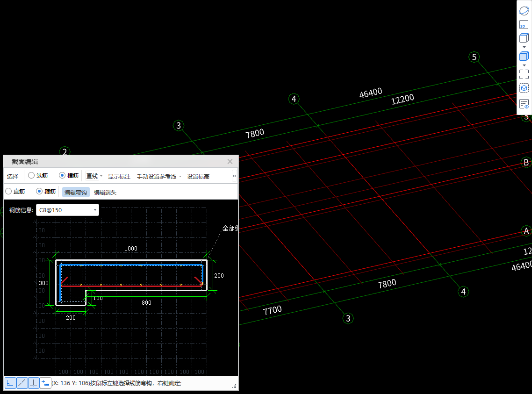The height and width of the screenshot is (394, 532).
Task: Click axis bubble B
Action: (526, 163)
